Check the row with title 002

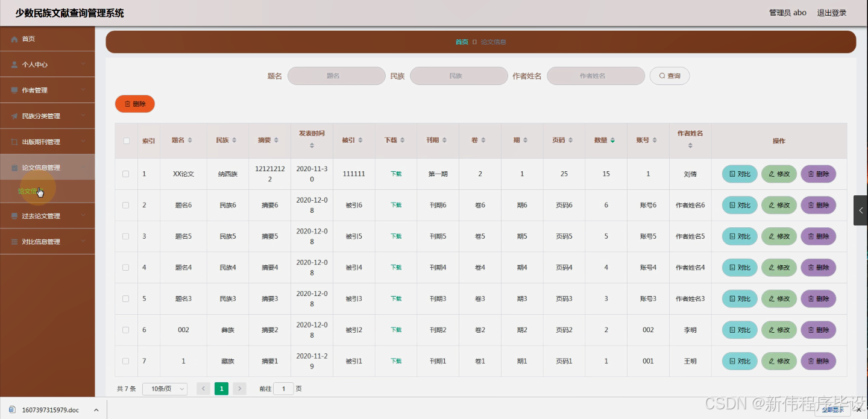pyautogui.click(x=126, y=330)
